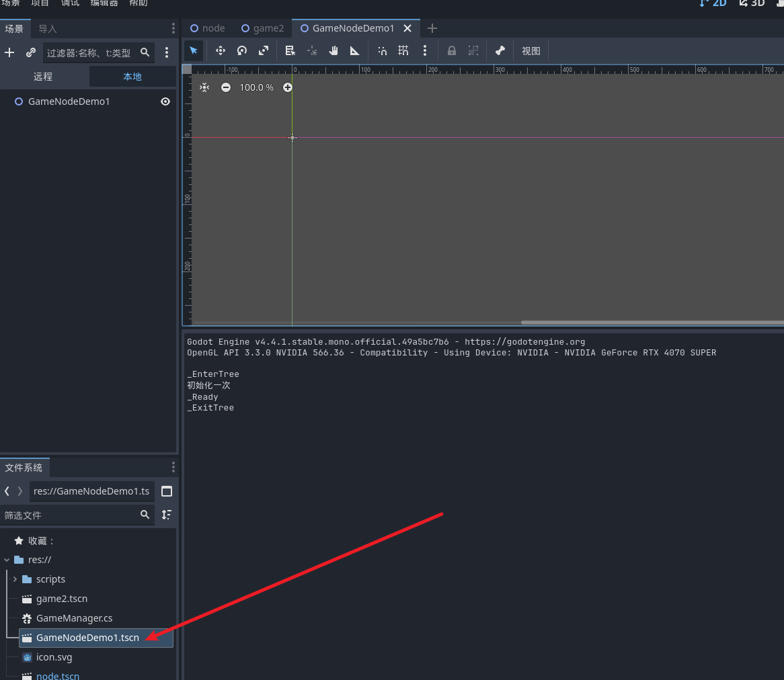The image size is (784, 680).
Task: Open the 编辑器 editor menu
Action: tap(104, 3)
